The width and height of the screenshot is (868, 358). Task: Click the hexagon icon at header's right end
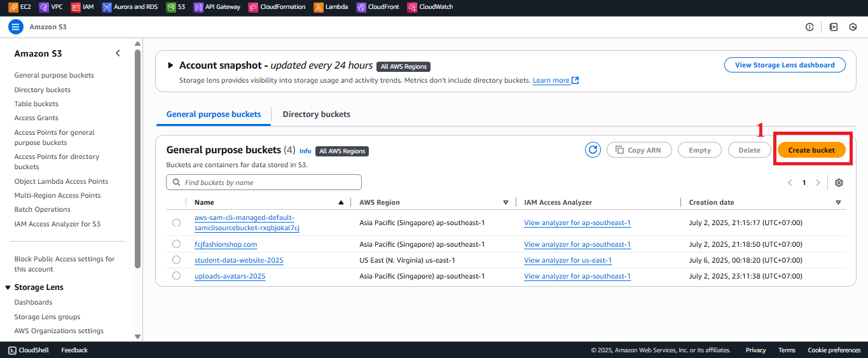(x=853, y=27)
